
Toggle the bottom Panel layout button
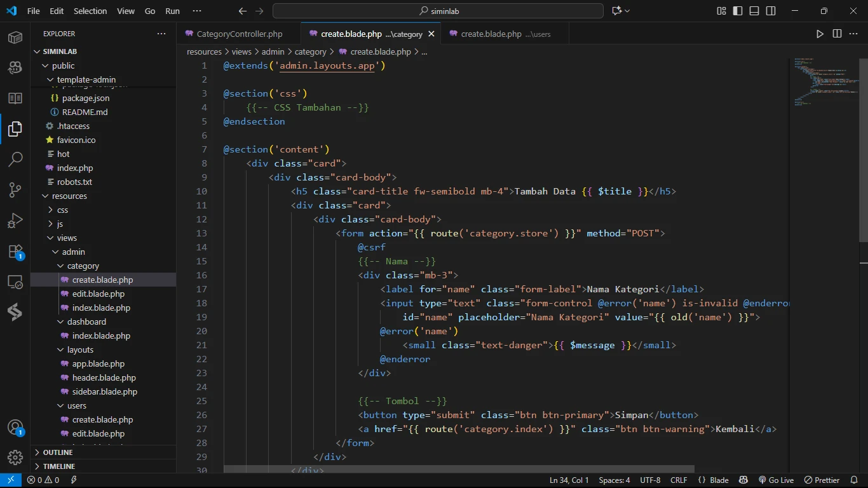[754, 11]
